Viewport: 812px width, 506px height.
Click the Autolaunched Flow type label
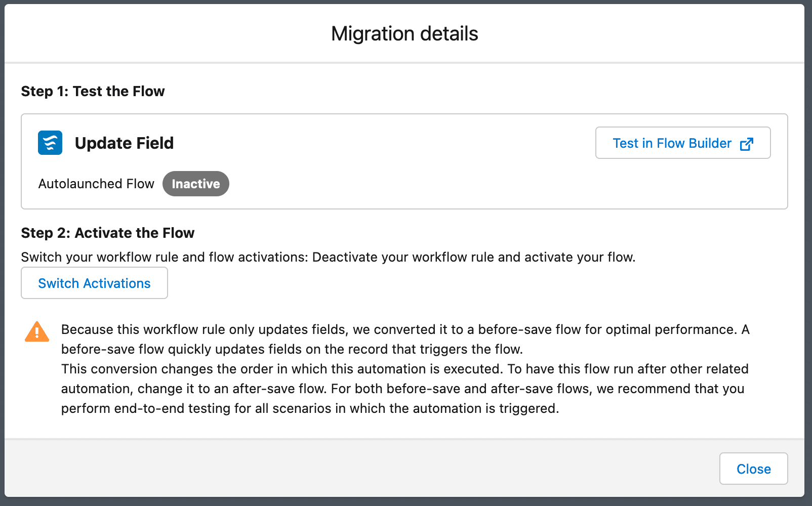tap(96, 184)
